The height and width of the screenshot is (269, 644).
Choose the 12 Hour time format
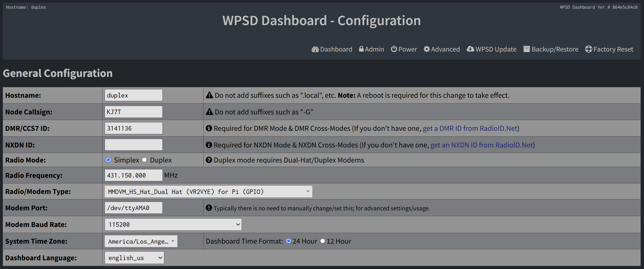323,241
